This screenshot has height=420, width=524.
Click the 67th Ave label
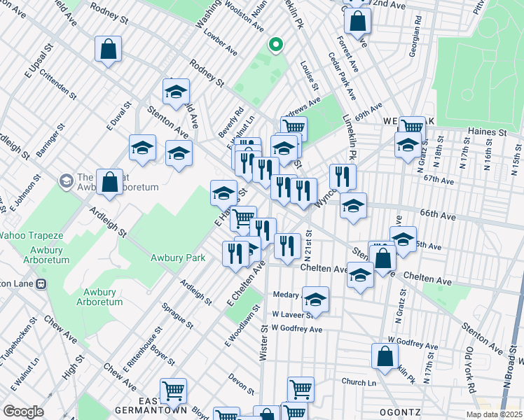pyautogui.click(x=439, y=180)
